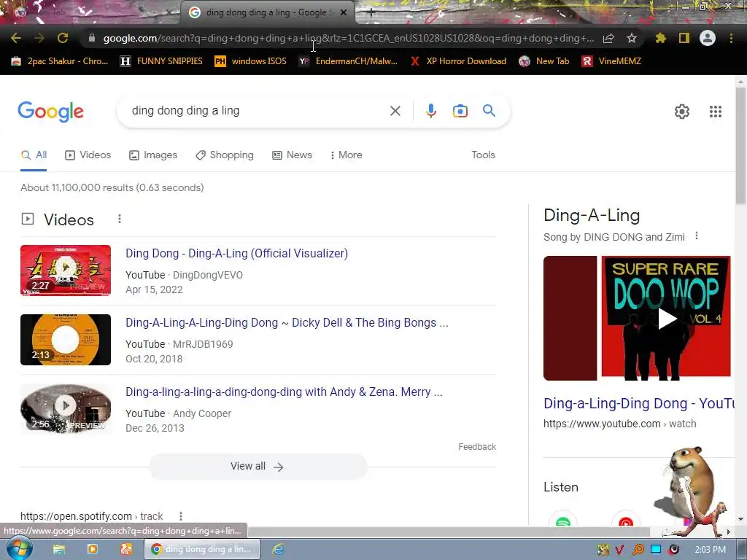
Task: Open Ding Dong - Ding-A-Ling Official Visualizer link
Action: (237, 253)
